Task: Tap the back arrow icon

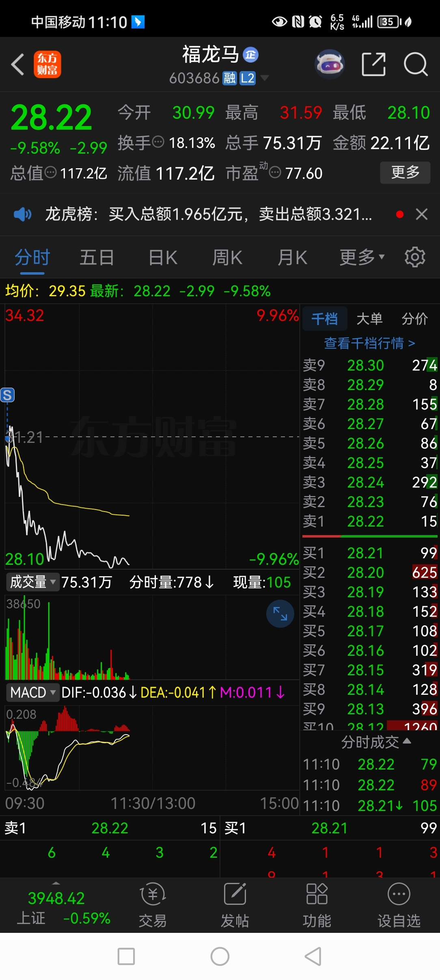Action: tap(18, 64)
